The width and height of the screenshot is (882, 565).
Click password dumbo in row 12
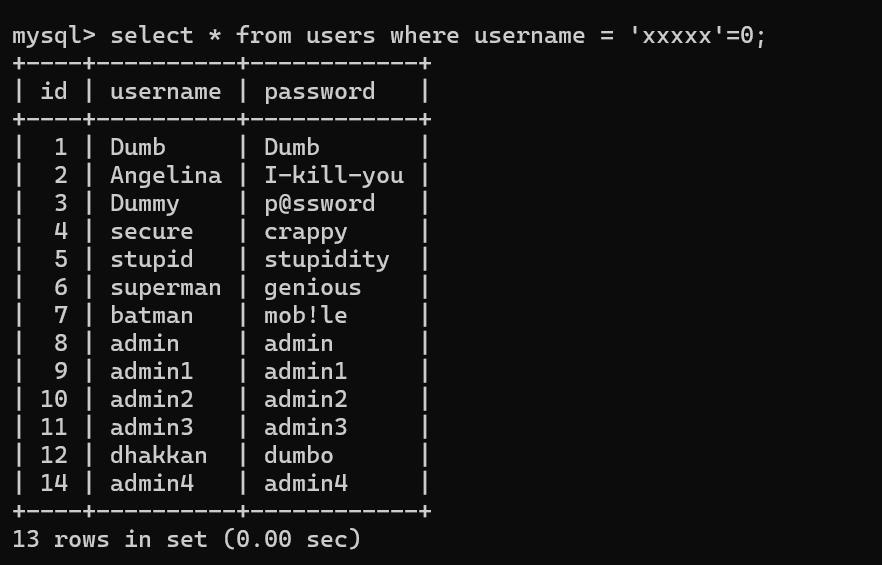pos(299,455)
